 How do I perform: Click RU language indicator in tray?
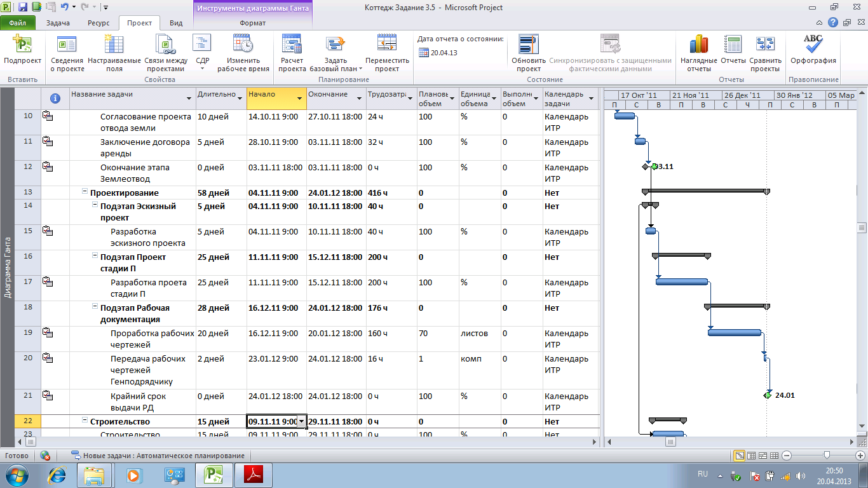point(703,475)
